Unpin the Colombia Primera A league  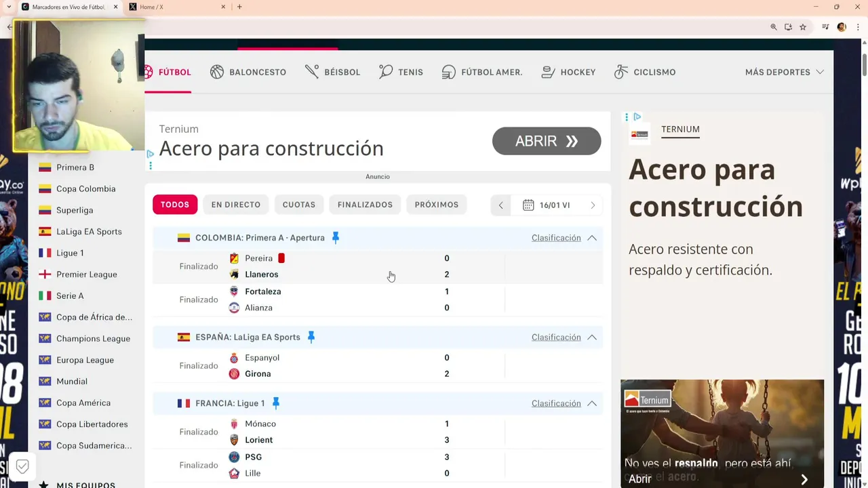click(x=336, y=238)
